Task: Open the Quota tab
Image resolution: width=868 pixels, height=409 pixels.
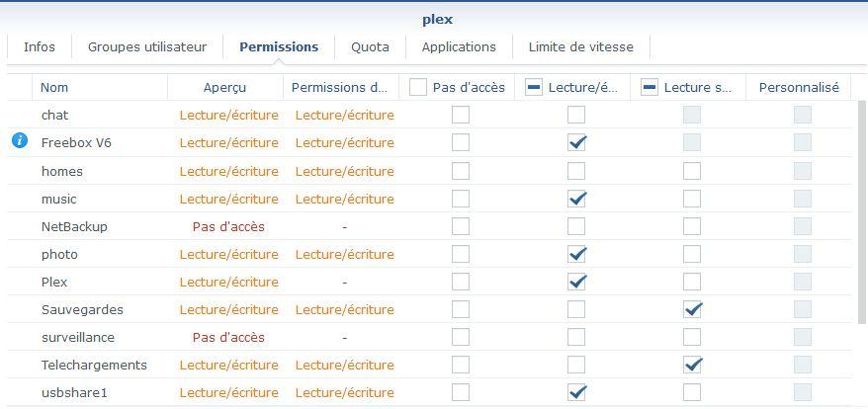Action: tap(370, 46)
